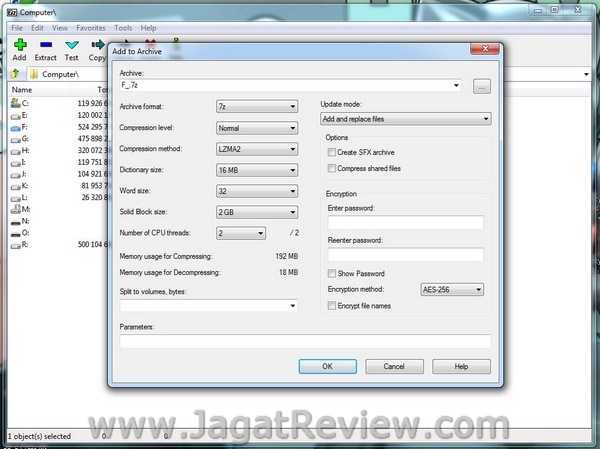Open the Encryption method AES-256 dropdown
Viewport: 600px width, 449px height.
(x=452, y=289)
